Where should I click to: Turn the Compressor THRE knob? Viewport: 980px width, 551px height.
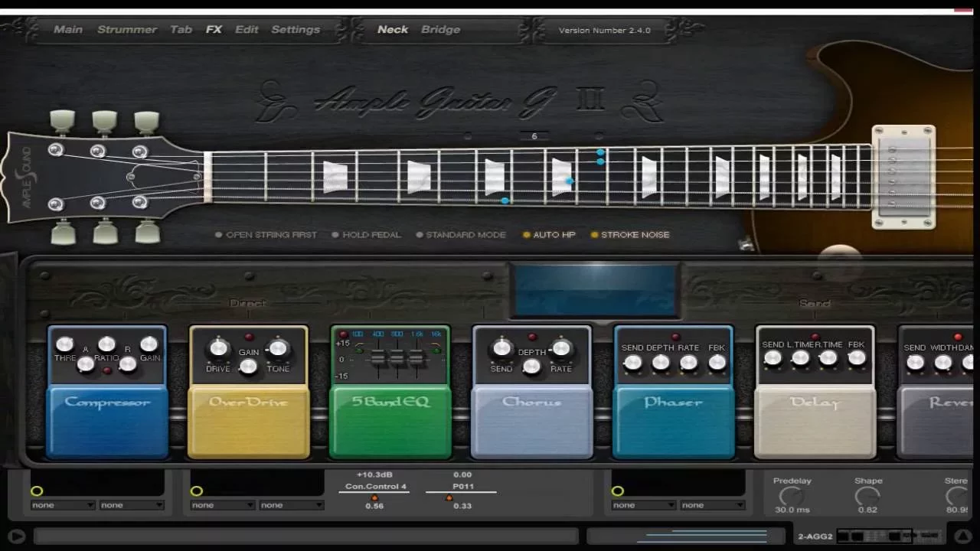pyautogui.click(x=65, y=344)
